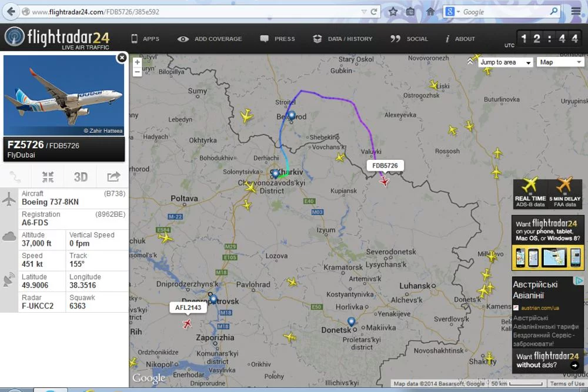This screenshot has height=392, width=588.
Task: Open the Press menu item
Action: pyautogui.click(x=278, y=39)
